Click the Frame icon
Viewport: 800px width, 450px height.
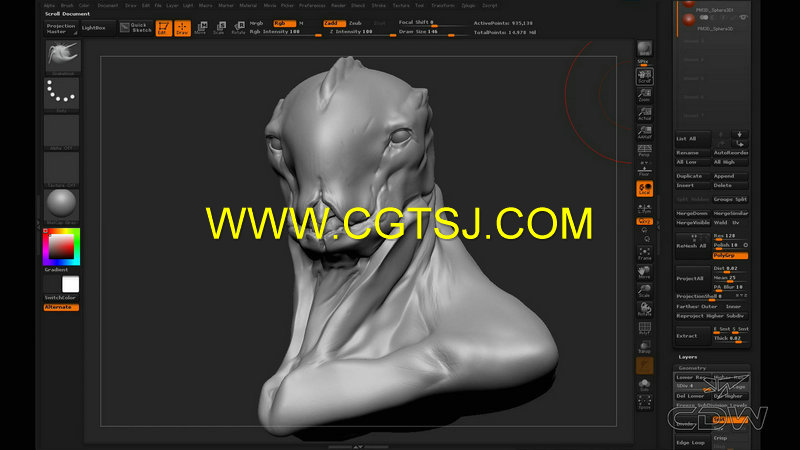point(644,254)
